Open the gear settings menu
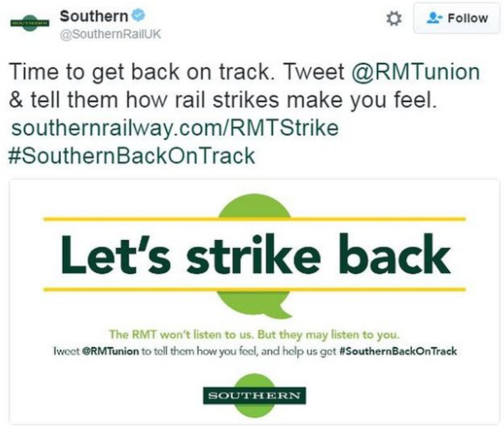The height and width of the screenshot is (427, 504). 394,19
